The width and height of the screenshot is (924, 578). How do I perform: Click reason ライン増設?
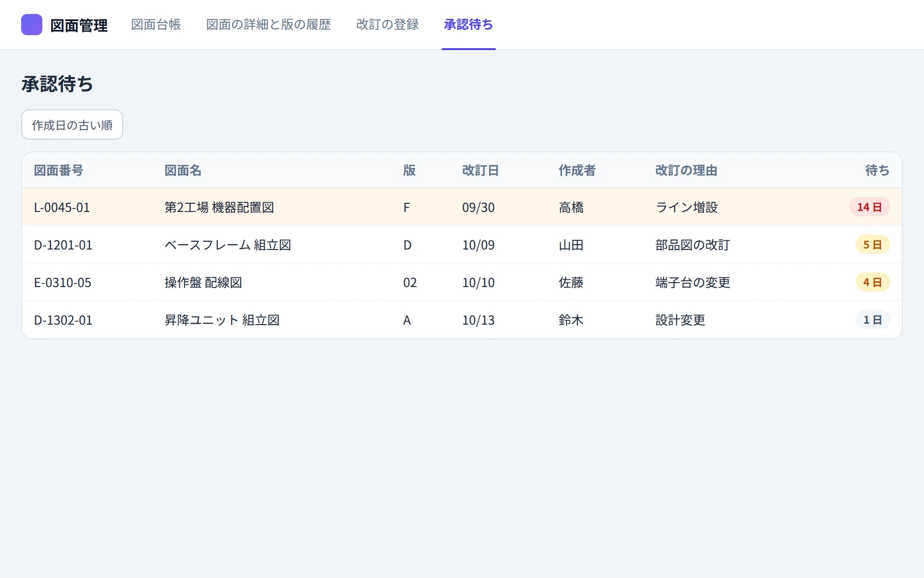(687, 207)
